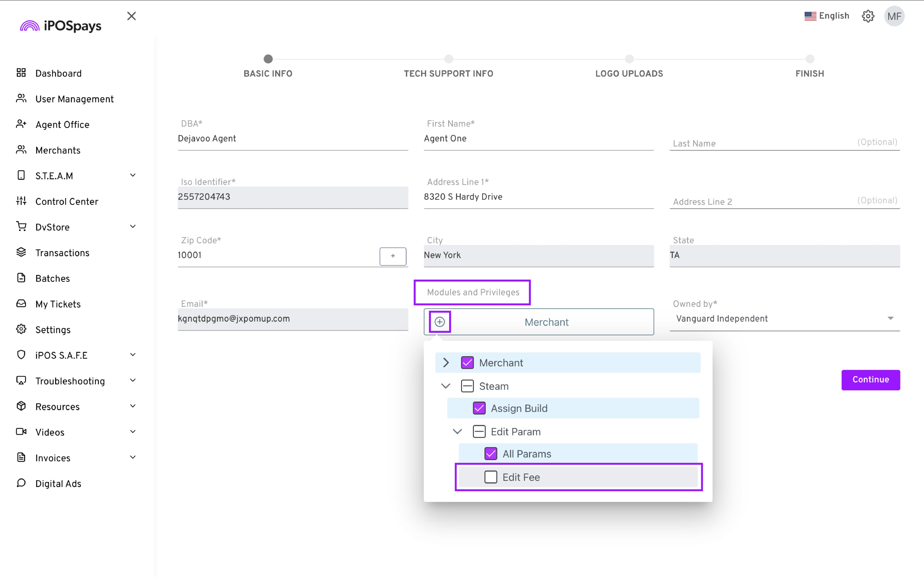Uncheck the All Params checkbox
Image resolution: width=924 pixels, height=577 pixels.
(x=491, y=454)
